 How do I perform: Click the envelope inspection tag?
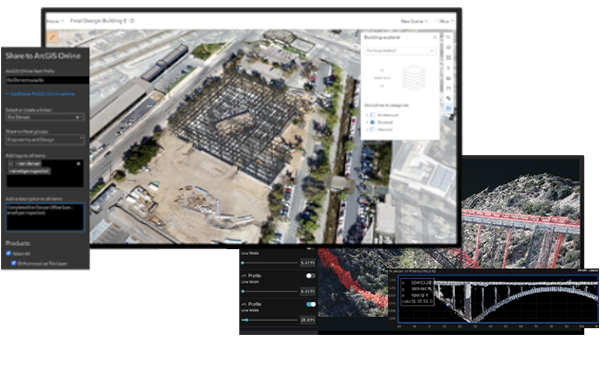point(29,171)
